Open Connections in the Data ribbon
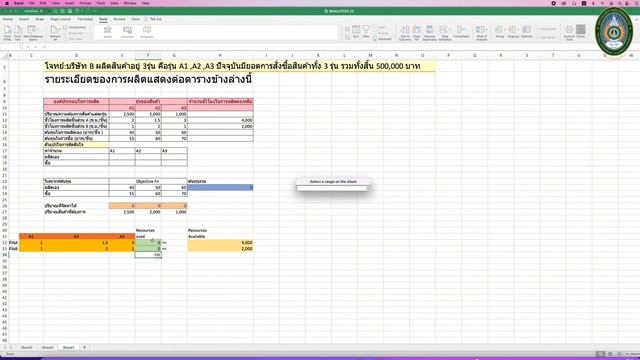The height and width of the screenshot is (360, 640). (75, 27)
